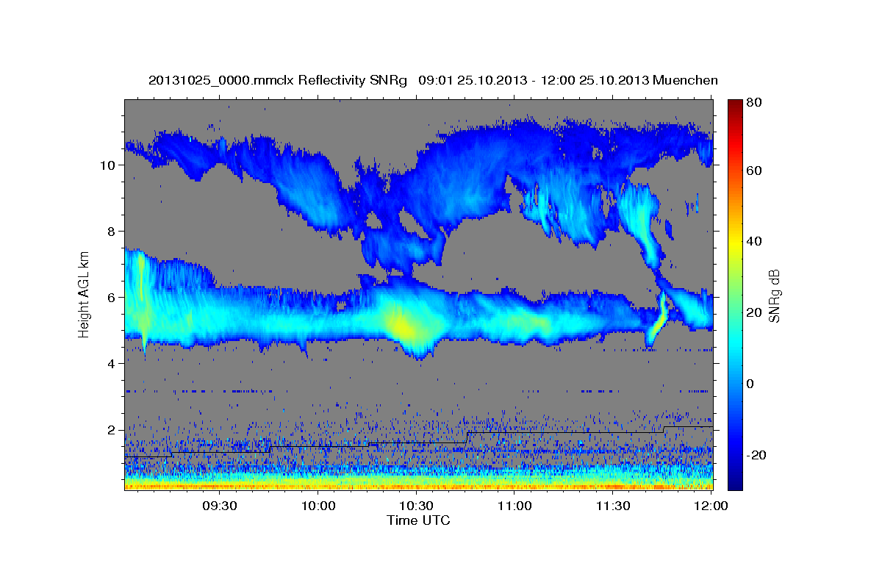The width and height of the screenshot is (882, 588).
Task: Click the 'Time UTC' axis label
Action: click(x=418, y=520)
